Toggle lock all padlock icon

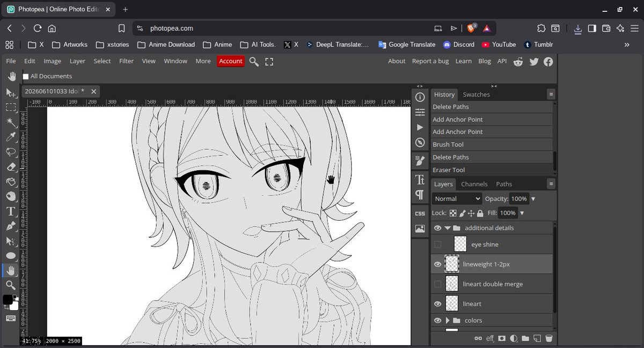tap(480, 213)
